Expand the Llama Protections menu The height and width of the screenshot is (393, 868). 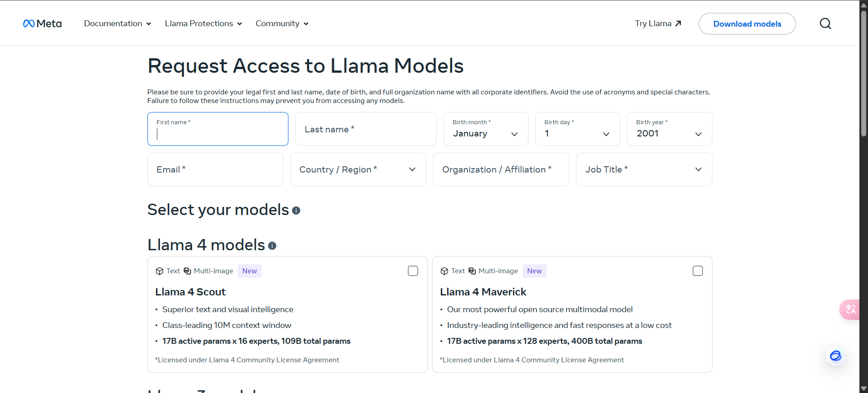(x=203, y=23)
